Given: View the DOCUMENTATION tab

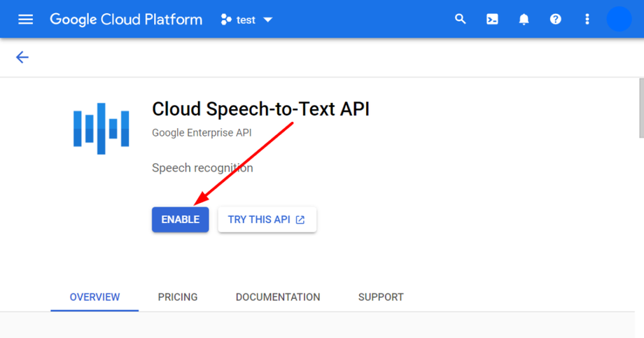Looking at the screenshot, I should (x=278, y=297).
